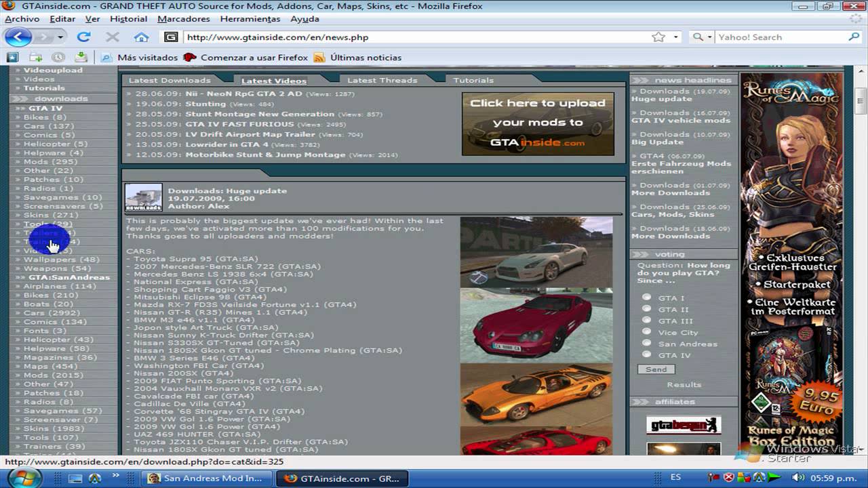Click the new folder with plus toolbar icon
868x488 pixels.
pyautogui.click(x=35, y=58)
